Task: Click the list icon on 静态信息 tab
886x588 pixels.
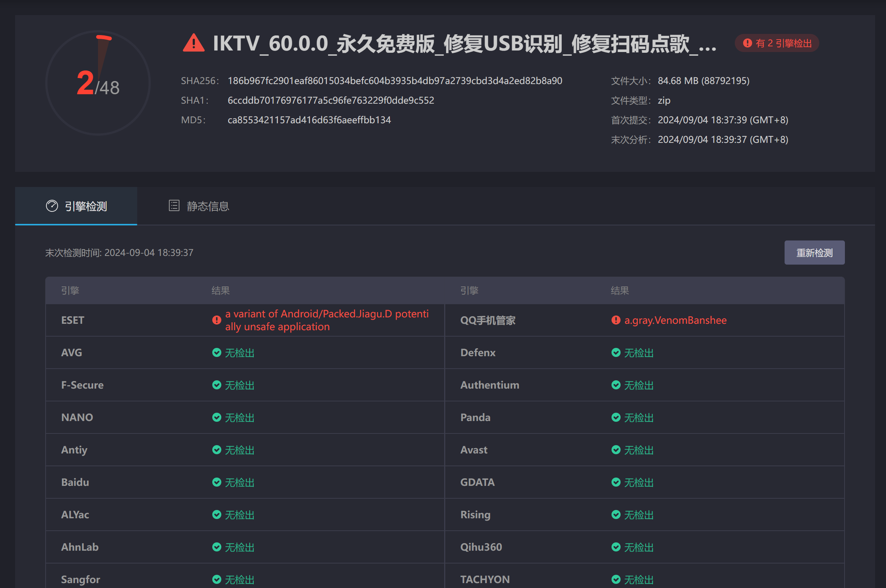Action: (174, 206)
